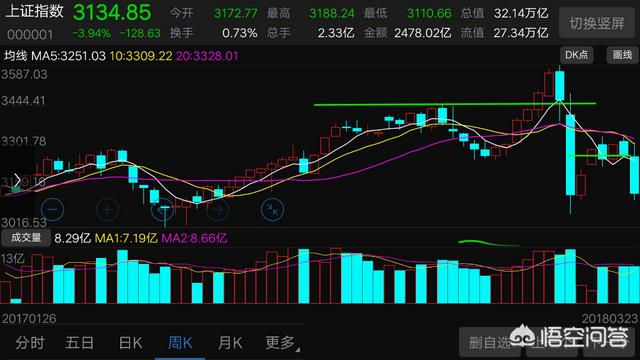Viewport: 640px width, 360px height.
Task: Click the yellow 10:3309.22 label
Action: pyautogui.click(x=141, y=56)
